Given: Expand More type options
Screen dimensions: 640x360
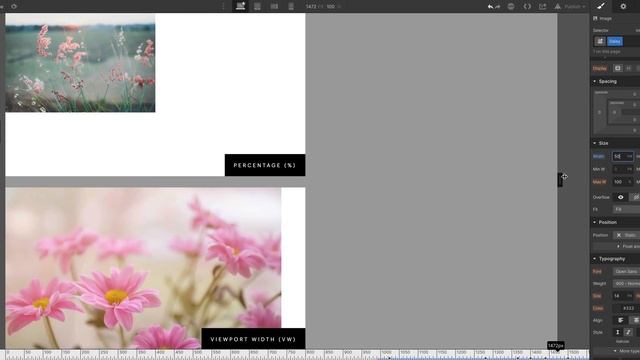Looking at the screenshot, I should click(627, 351).
